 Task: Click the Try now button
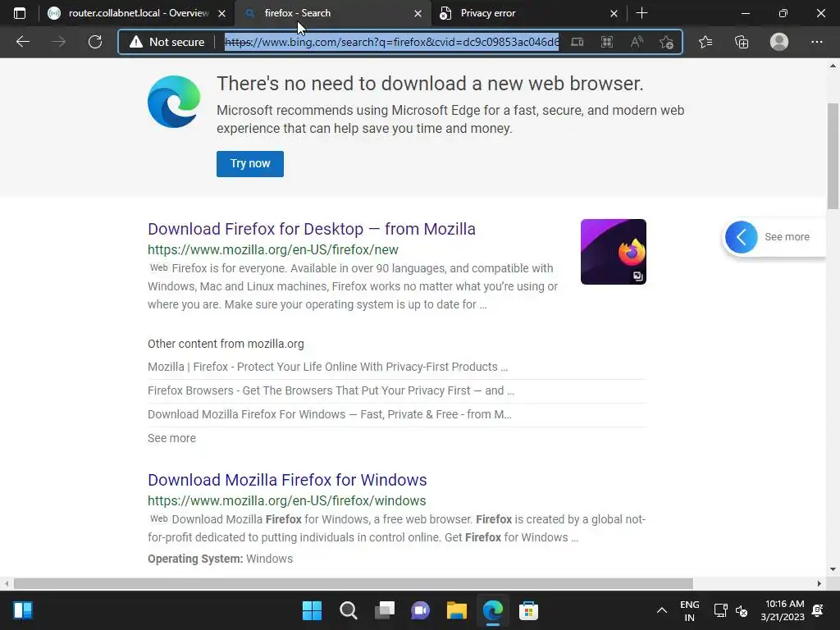250,163
